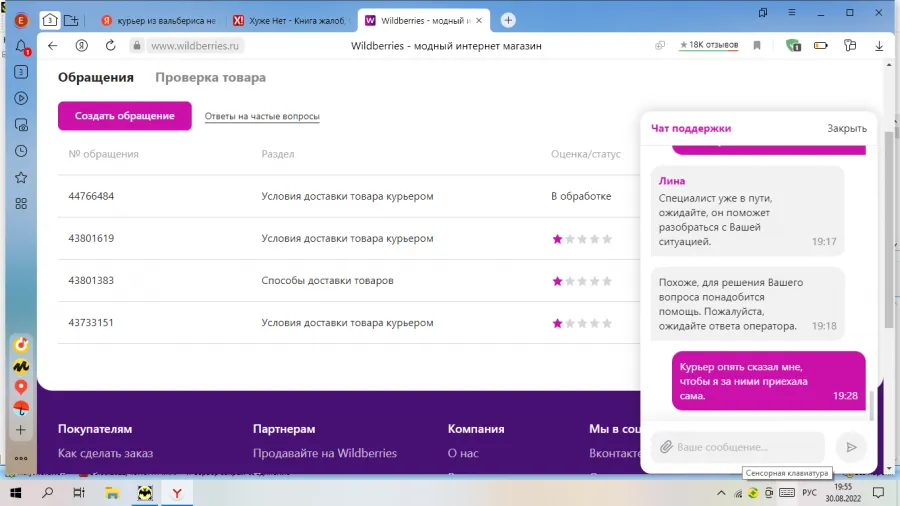Open the Protect shield extension icon
Screen dimensions: 900x506
793,45
